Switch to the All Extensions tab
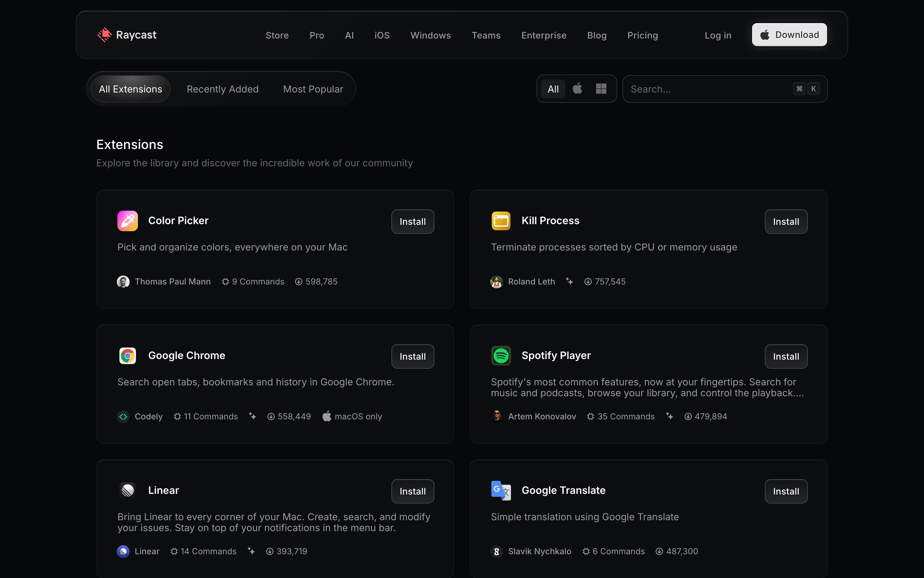The width and height of the screenshot is (924, 578). coord(131,89)
